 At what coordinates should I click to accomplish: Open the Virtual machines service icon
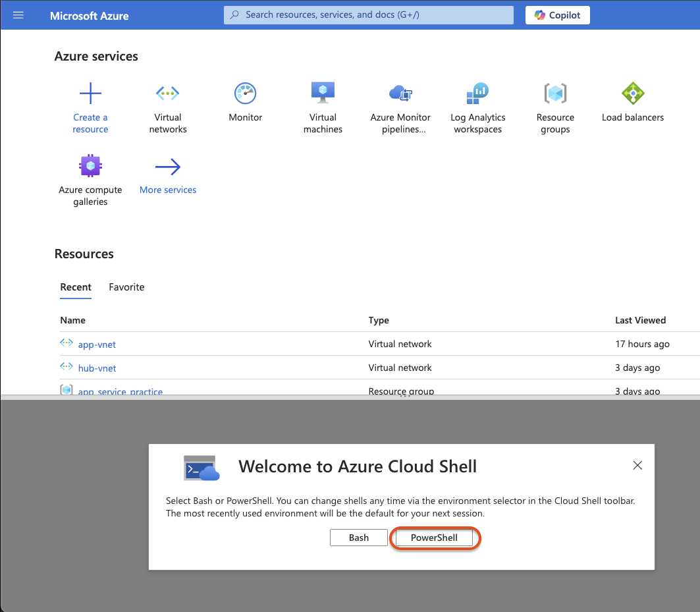pyautogui.click(x=323, y=92)
